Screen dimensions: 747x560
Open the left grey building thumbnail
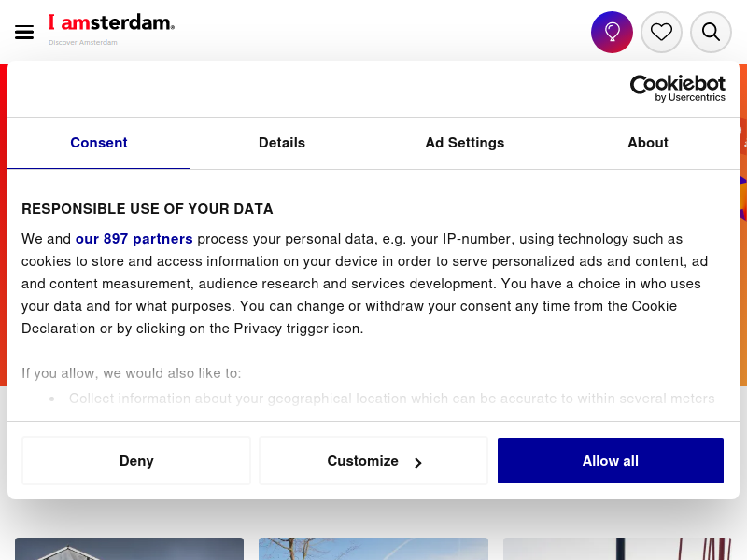pyautogui.click(x=129, y=549)
